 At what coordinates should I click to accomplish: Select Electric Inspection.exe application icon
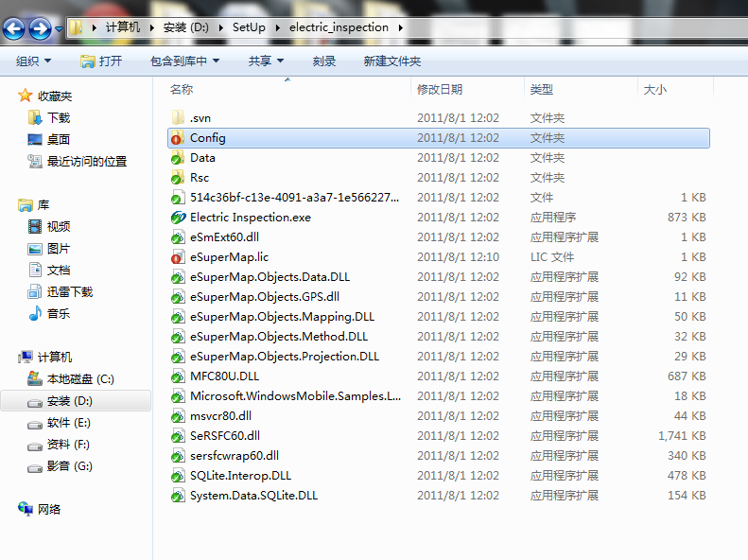coord(178,218)
